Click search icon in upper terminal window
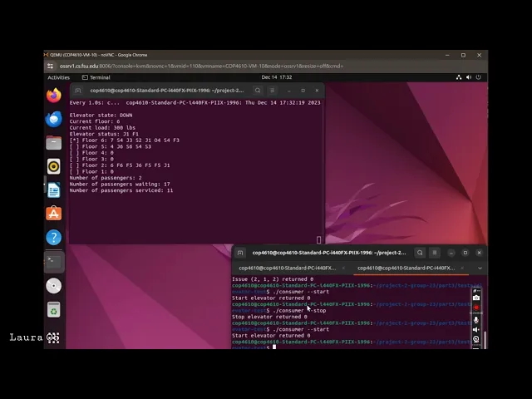The image size is (532, 399). click(258, 91)
